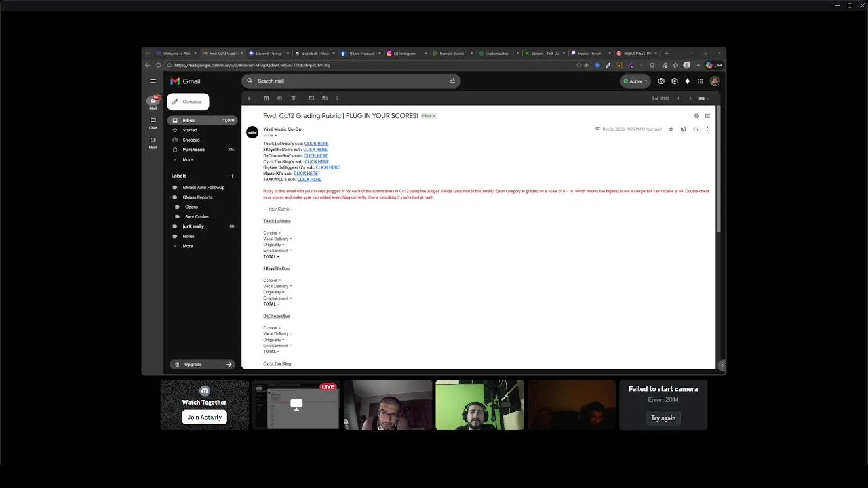Switch to the Instagram browser tab
This screenshot has width=868, height=488.
[408, 53]
